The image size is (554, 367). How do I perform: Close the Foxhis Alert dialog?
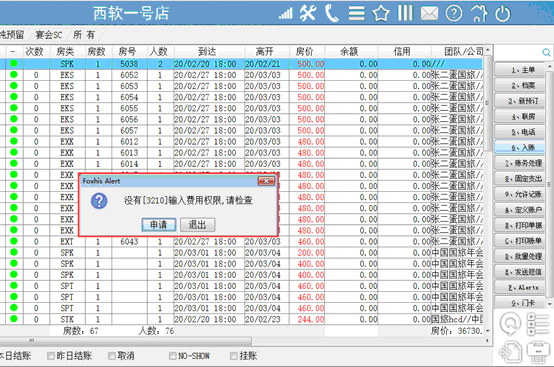pyautogui.click(x=266, y=181)
